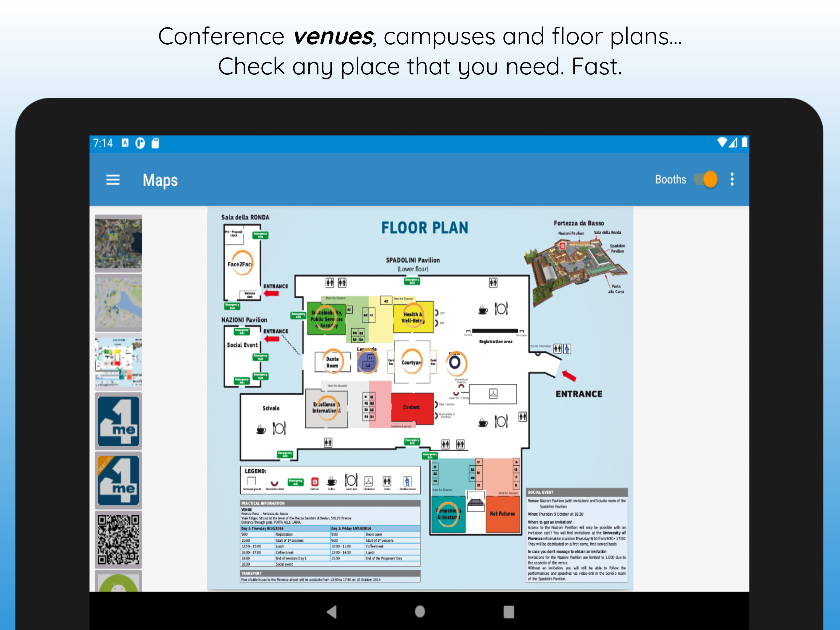The width and height of the screenshot is (840, 630).
Task: Open the 4me map with test ribbon
Action: pos(118,480)
